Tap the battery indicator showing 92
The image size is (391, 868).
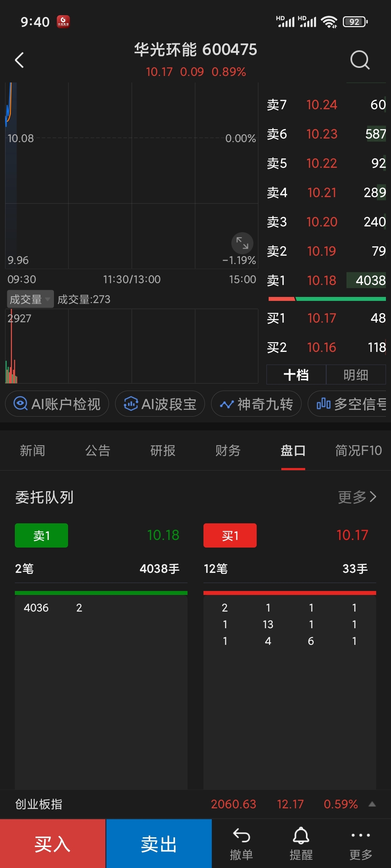pos(356,22)
